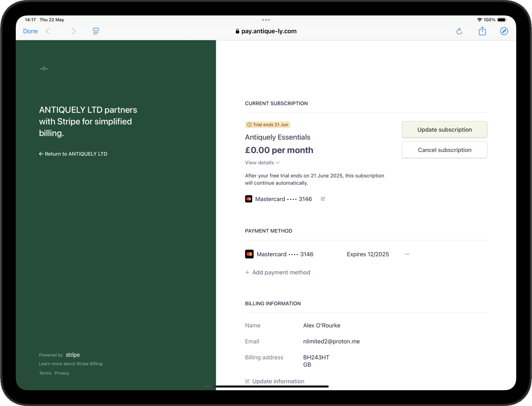Click the Expires 12/2025 text
This screenshot has height=406, width=532.
[x=368, y=254]
